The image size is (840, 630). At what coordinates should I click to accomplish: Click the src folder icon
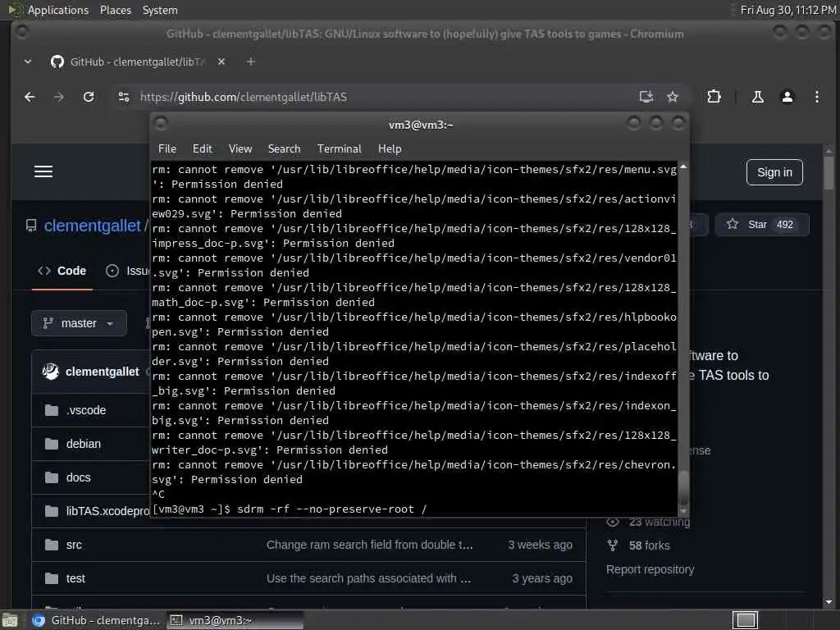click(x=52, y=545)
